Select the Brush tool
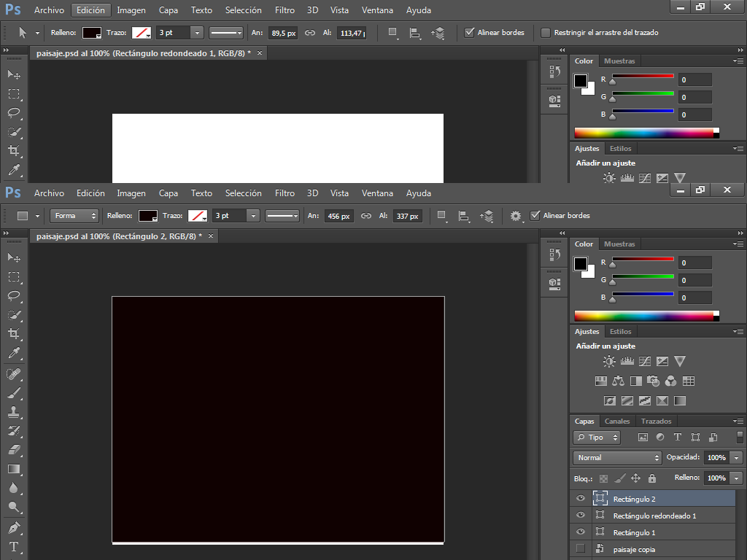 point(14,393)
